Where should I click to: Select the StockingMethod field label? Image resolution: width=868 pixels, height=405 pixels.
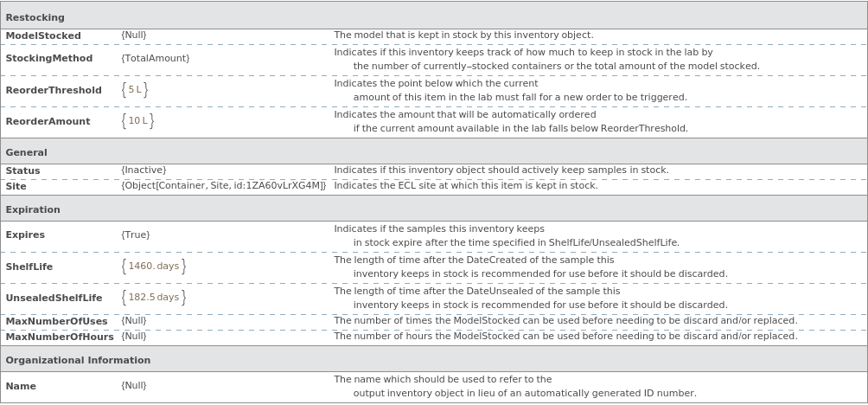(x=49, y=58)
